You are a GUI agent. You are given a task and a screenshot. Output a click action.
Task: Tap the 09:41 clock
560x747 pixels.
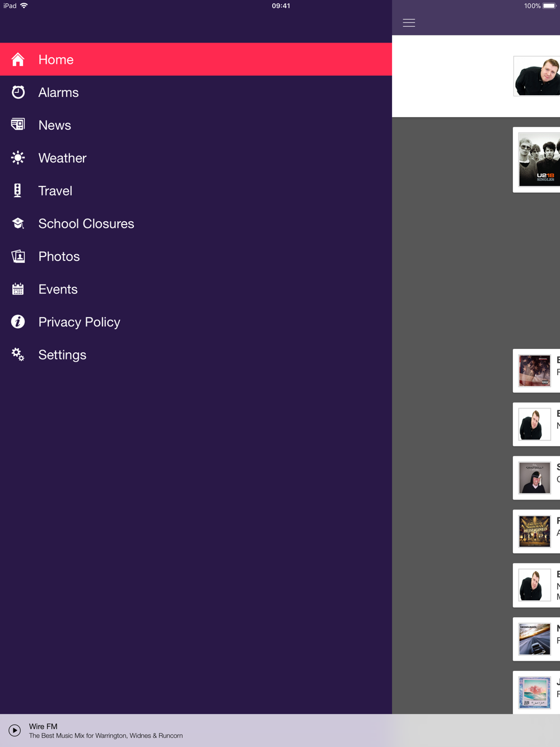[x=281, y=6]
